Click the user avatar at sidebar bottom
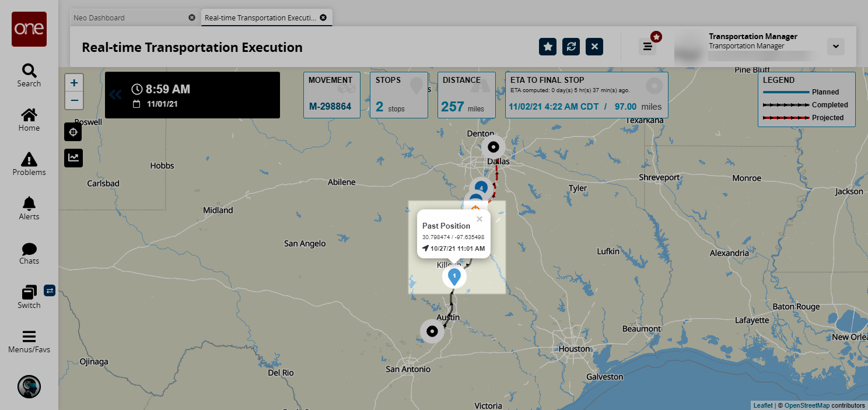 (x=29, y=387)
